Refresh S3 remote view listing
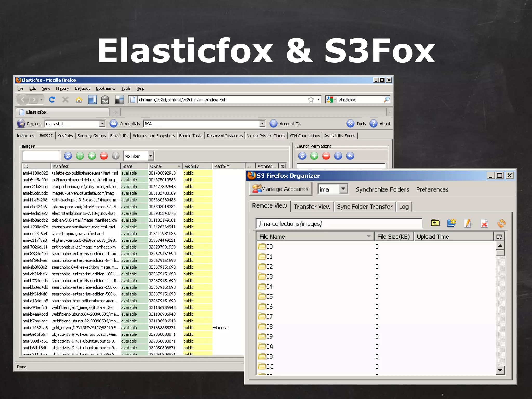The image size is (532, 399). pos(501,223)
